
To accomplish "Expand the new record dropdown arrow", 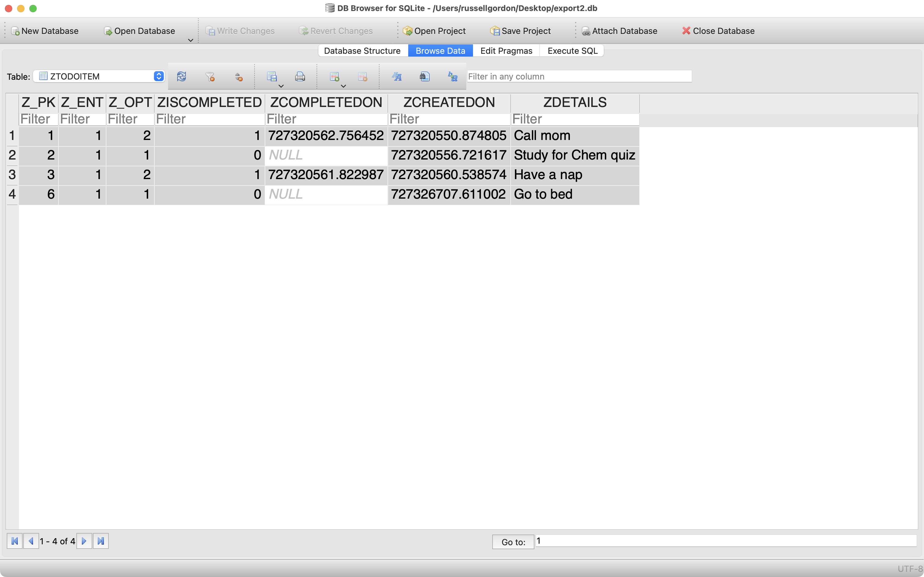I will (343, 86).
